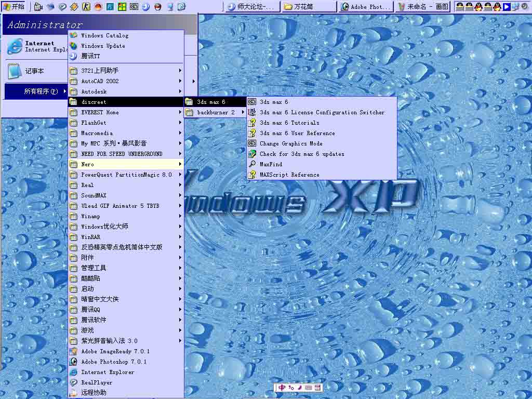Open 3ds max 6 Tutorials help file
The width and height of the screenshot is (532, 399).
pyautogui.click(x=289, y=123)
